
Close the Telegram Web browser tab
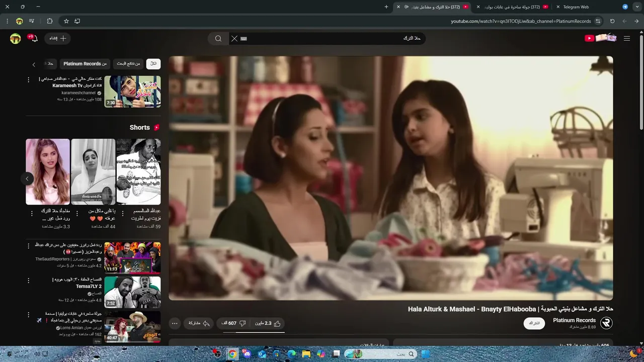pos(558,7)
